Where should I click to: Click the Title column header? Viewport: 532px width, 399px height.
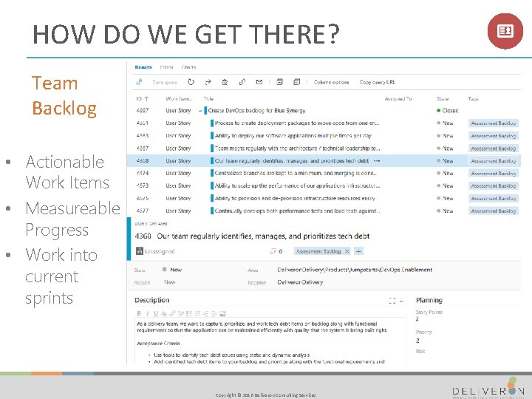[x=208, y=99]
